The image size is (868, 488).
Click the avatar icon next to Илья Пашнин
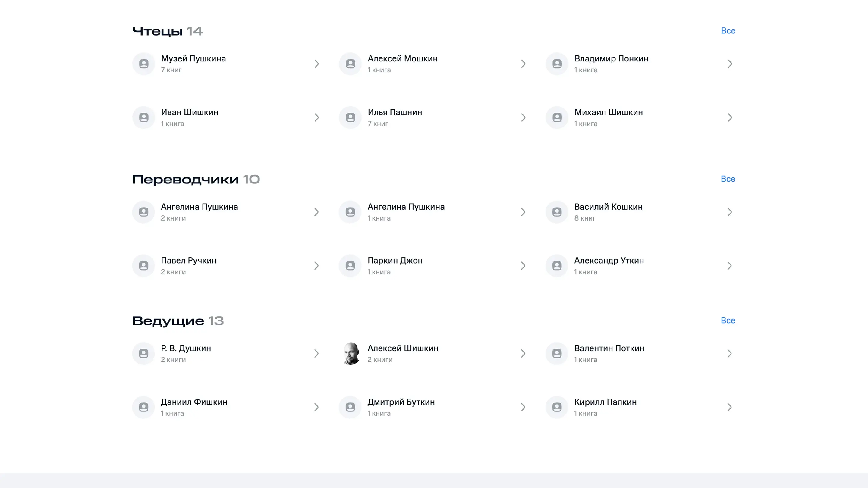(351, 117)
